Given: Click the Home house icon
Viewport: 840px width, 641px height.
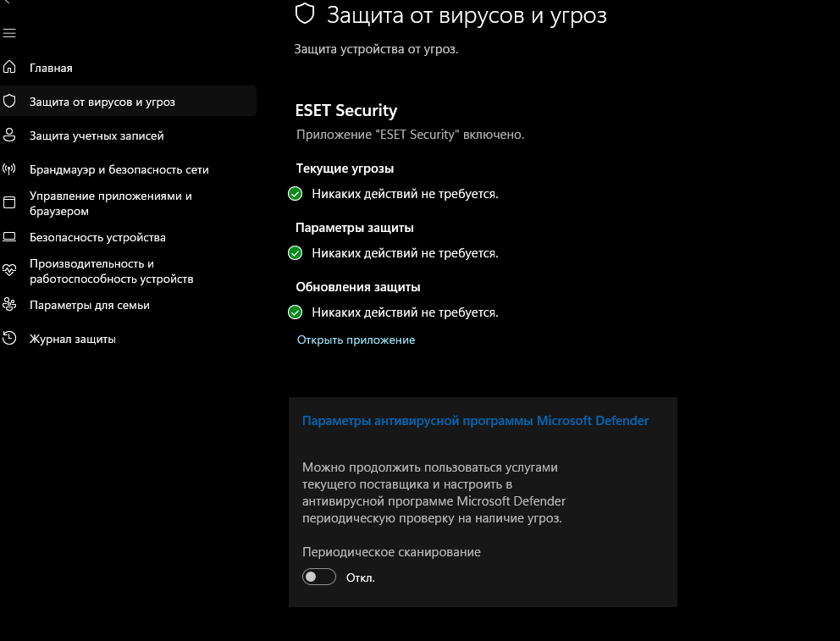Looking at the screenshot, I should (x=9, y=68).
